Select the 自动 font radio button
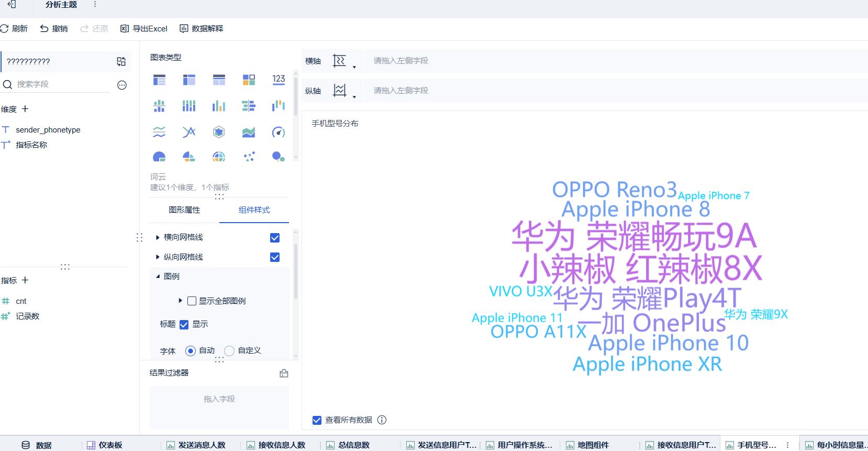This screenshot has height=451, width=868. pos(191,351)
